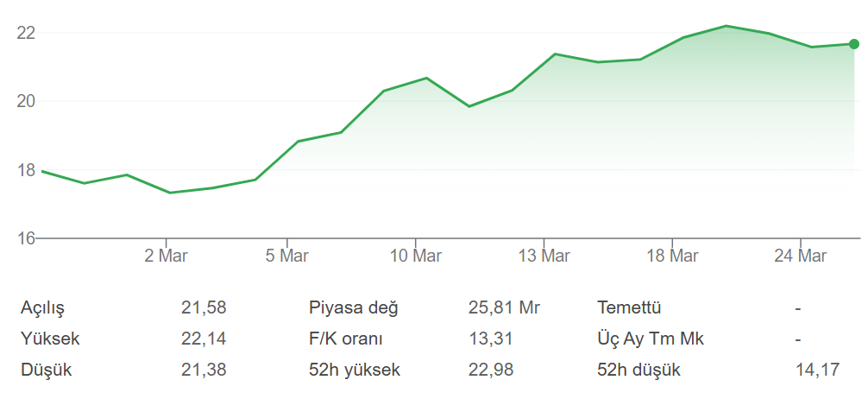868x399 pixels.
Task: Click the green dot at the line's end
Action: point(854,44)
